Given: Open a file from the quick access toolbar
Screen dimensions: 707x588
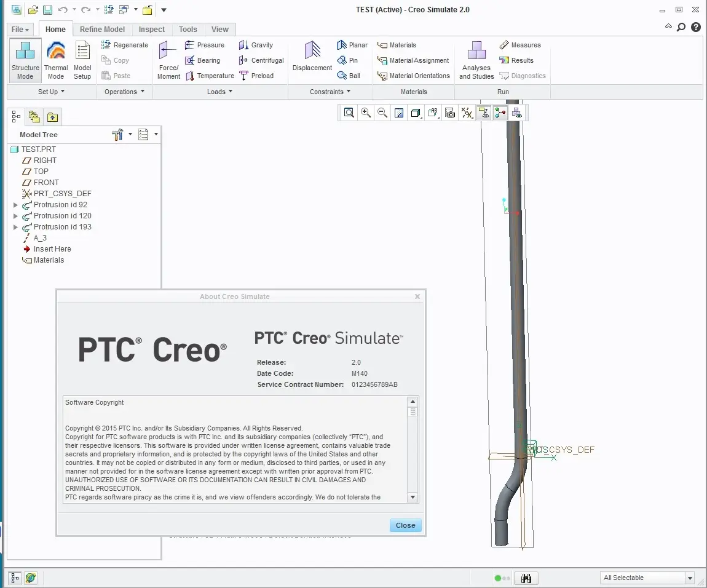Looking at the screenshot, I should [x=33, y=9].
